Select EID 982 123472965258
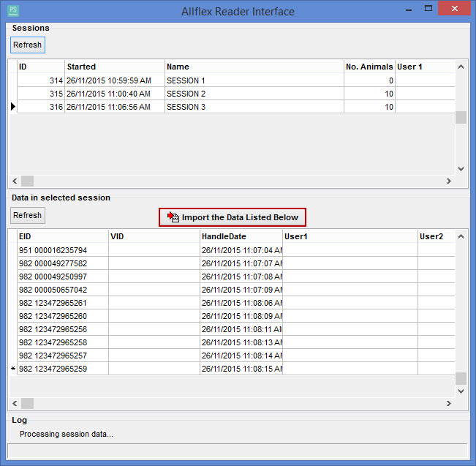This screenshot has width=476, height=466. [x=63, y=342]
